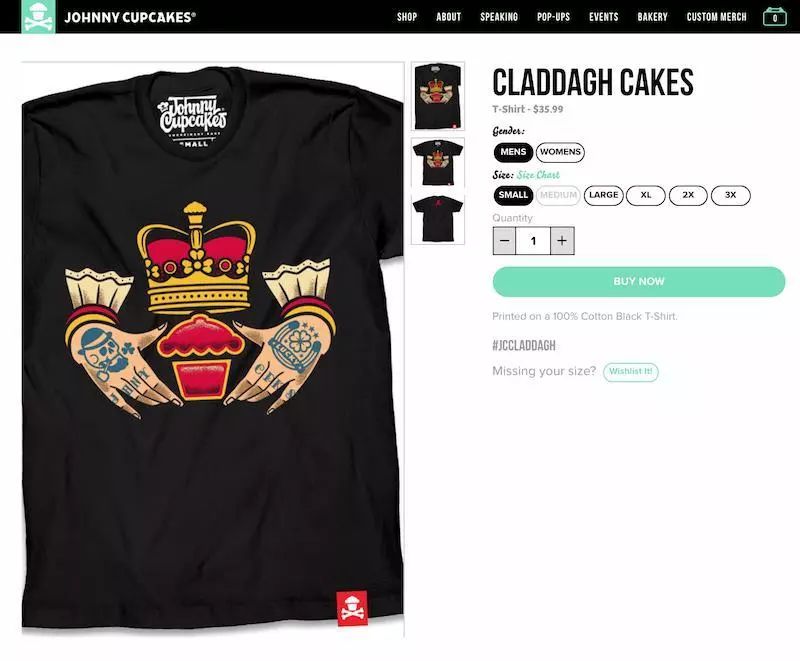
Task: Decrease quantity with the minus button
Action: pos(504,241)
